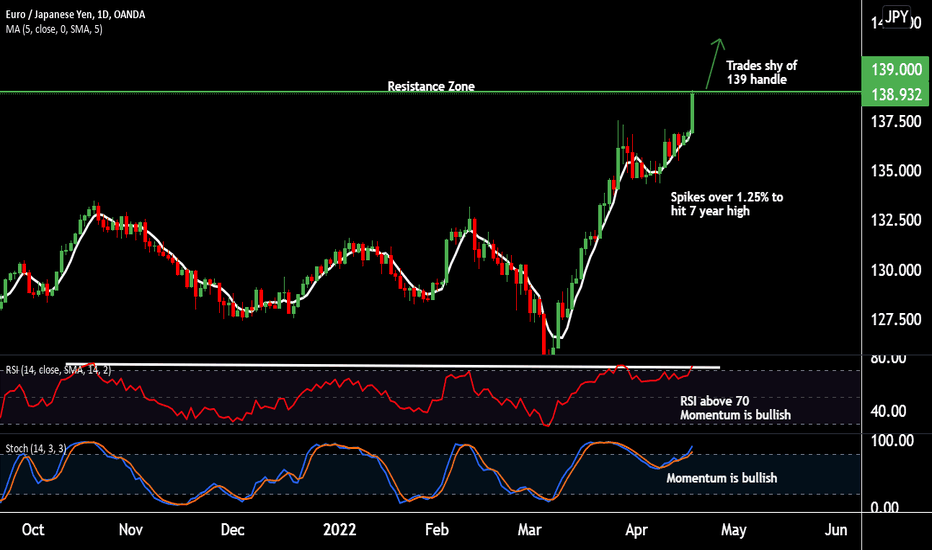
Task: Click the RSI (14, close, SMA, 14, 2) legend
Action: pyautogui.click(x=58, y=370)
